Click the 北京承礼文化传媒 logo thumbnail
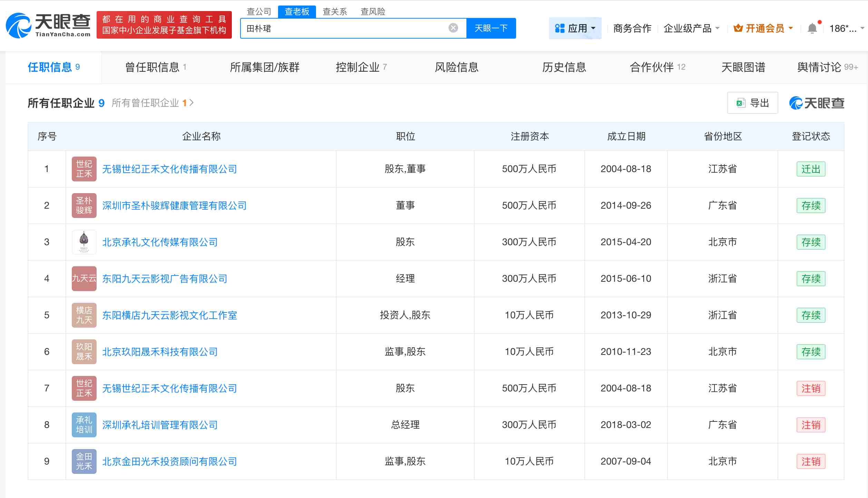The image size is (868, 498). coord(84,242)
